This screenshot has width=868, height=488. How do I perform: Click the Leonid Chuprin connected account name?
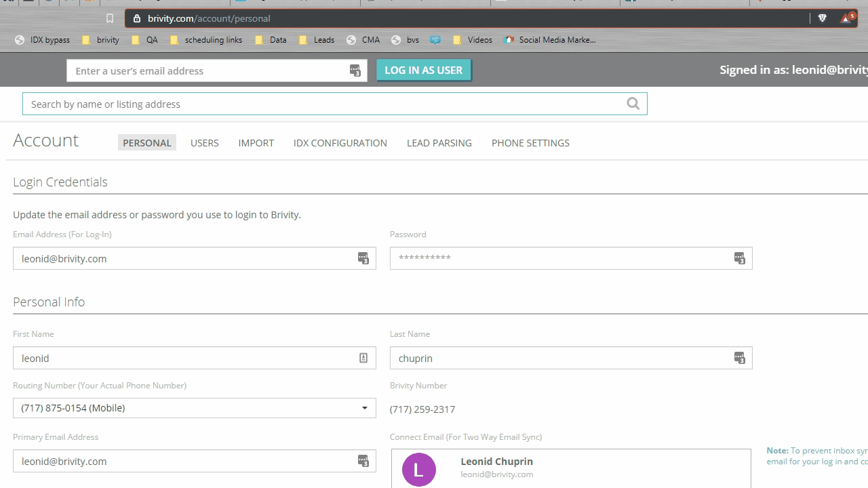point(497,462)
